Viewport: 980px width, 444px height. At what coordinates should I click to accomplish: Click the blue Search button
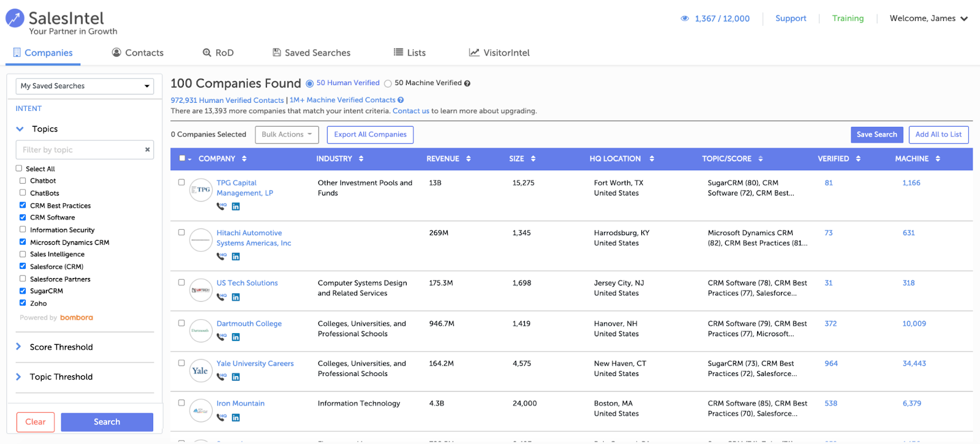(107, 422)
